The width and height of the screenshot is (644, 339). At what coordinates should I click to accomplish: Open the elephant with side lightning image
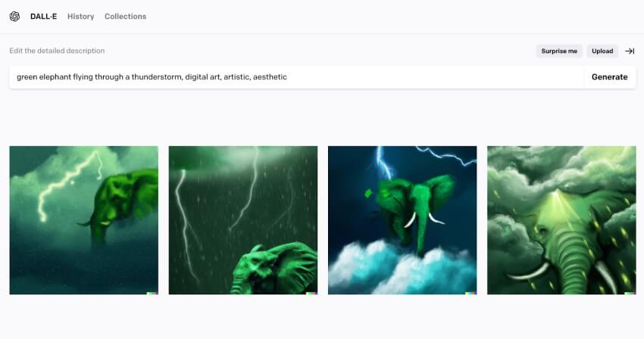pyautogui.click(x=84, y=220)
